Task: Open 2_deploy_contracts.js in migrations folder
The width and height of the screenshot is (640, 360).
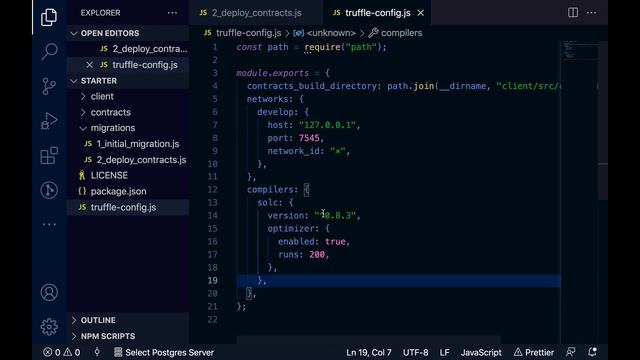Action: click(128, 160)
